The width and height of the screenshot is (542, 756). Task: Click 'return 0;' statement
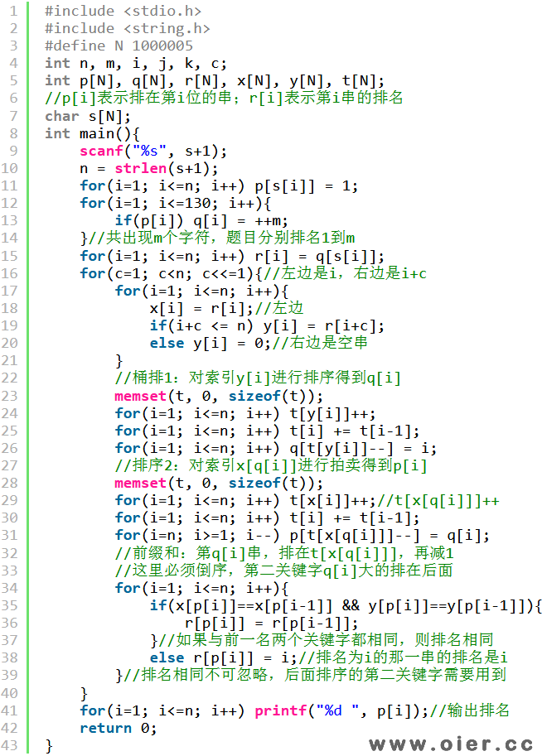click(119, 728)
